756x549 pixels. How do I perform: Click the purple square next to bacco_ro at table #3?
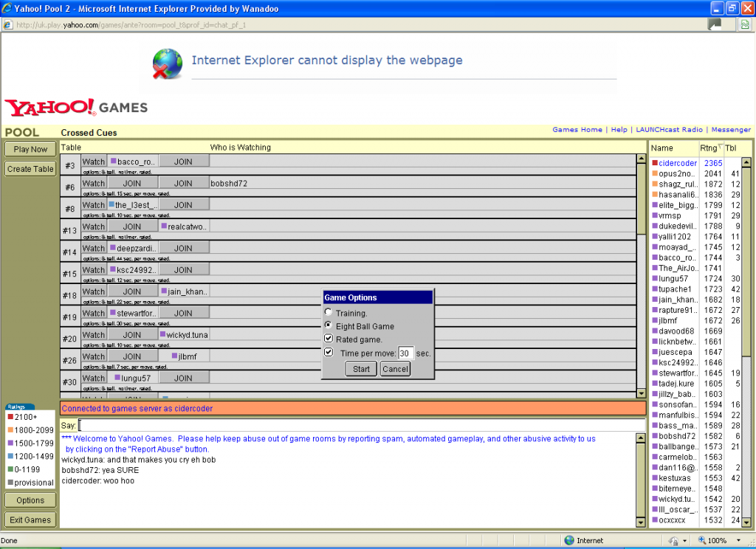pos(113,161)
